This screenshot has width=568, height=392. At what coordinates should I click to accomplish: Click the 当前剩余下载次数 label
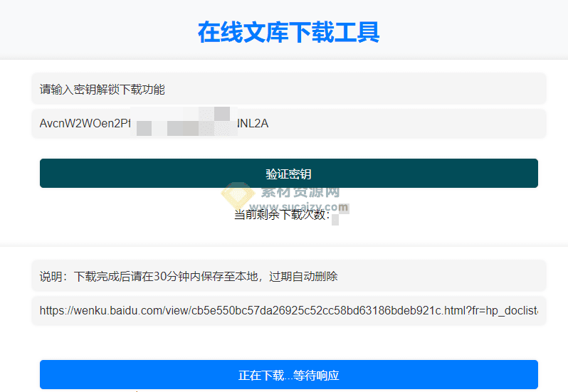281,215
